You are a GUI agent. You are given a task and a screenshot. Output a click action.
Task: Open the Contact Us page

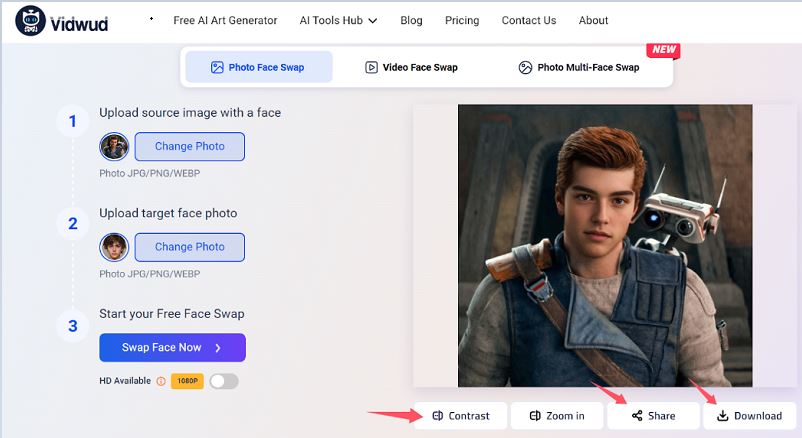(529, 20)
